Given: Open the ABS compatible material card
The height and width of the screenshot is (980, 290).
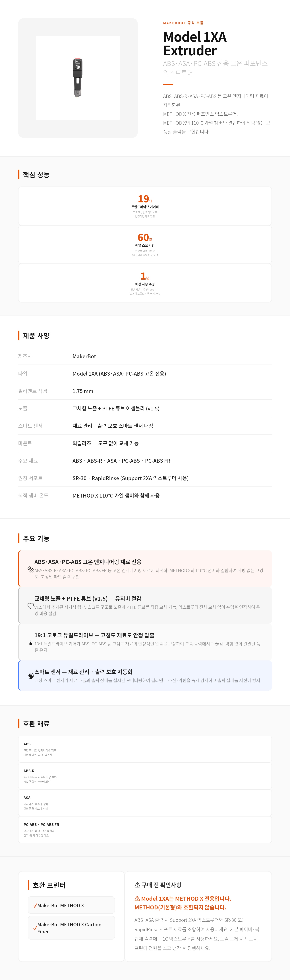Looking at the screenshot, I should pyautogui.click(x=145, y=749).
